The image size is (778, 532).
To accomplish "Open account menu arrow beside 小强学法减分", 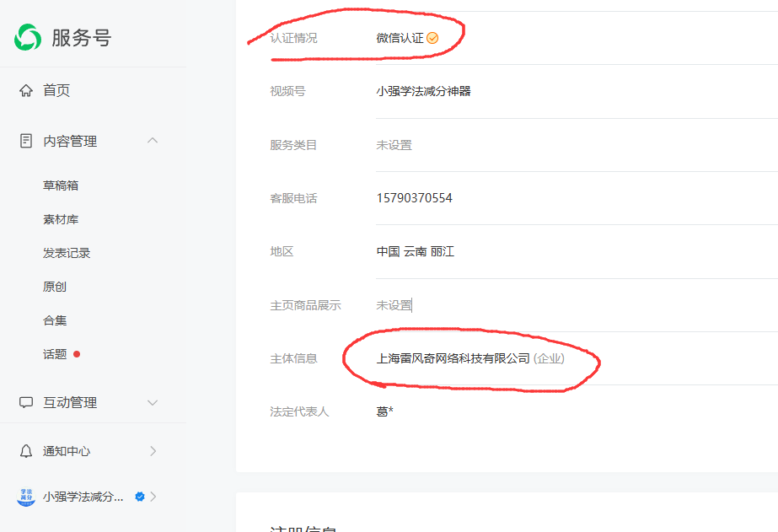I will click(x=153, y=497).
